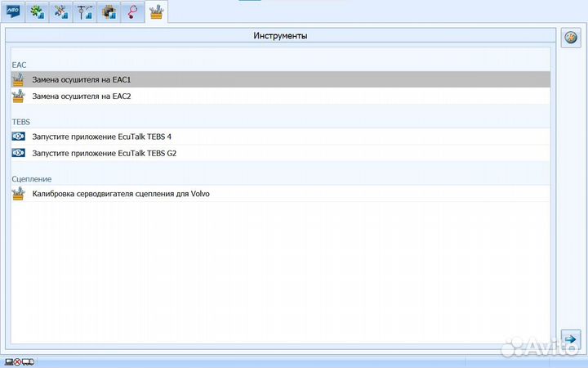This screenshot has height=368, width=588.
Task: Select Замена осушителя на EAC1
Action: pos(82,79)
